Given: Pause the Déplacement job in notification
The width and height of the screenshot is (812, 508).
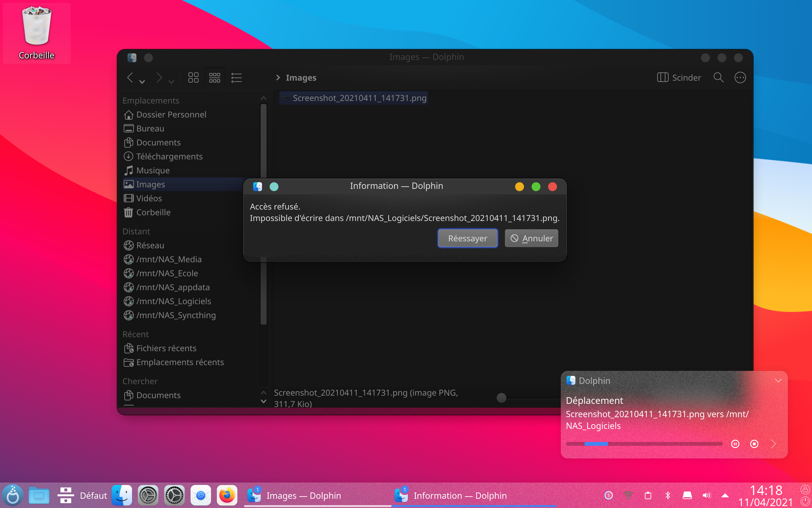Looking at the screenshot, I should tap(735, 444).
